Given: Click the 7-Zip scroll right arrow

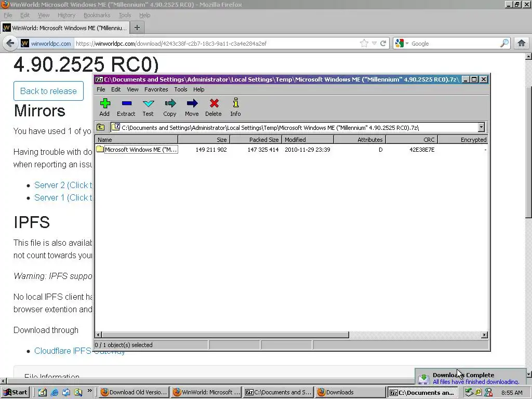Looking at the screenshot, I should pyautogui.click(x=485, y=335).
